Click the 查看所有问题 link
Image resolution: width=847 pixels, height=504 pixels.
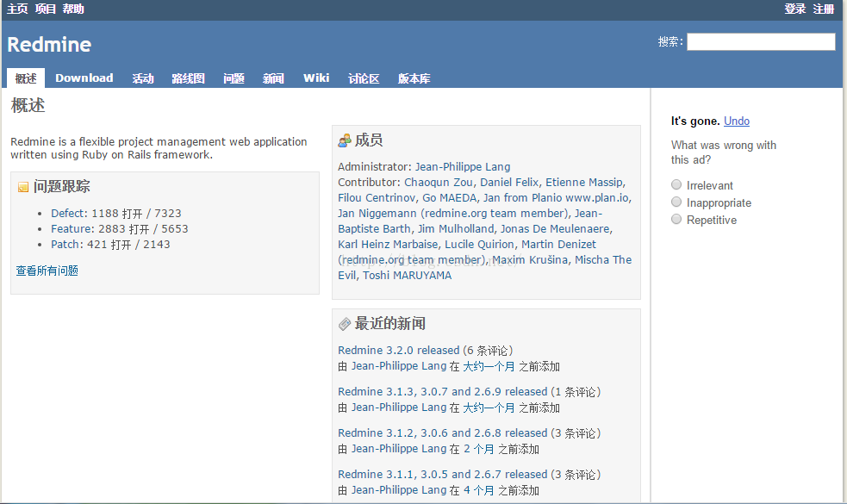tap(47, 271)
